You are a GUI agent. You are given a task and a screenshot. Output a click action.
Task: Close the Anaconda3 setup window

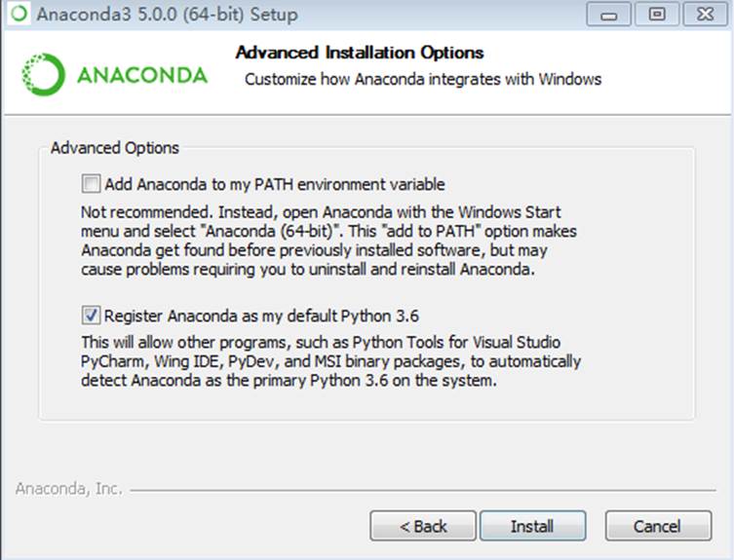coord(706,14)
